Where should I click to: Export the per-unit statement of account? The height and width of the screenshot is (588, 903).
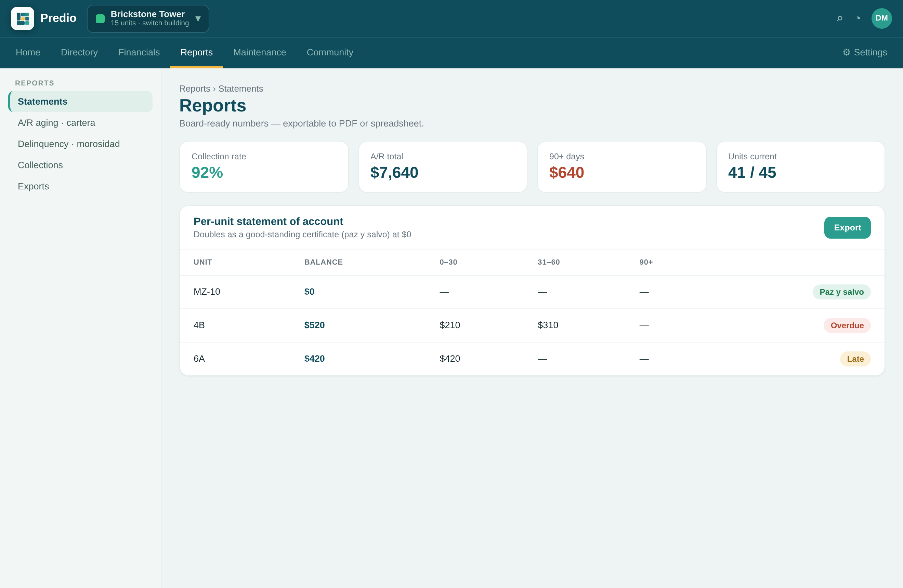click(x=847, y=227)
